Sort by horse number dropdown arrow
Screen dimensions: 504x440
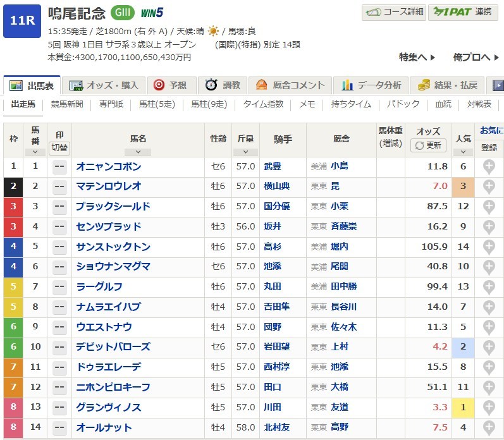(x=35, y=152)
